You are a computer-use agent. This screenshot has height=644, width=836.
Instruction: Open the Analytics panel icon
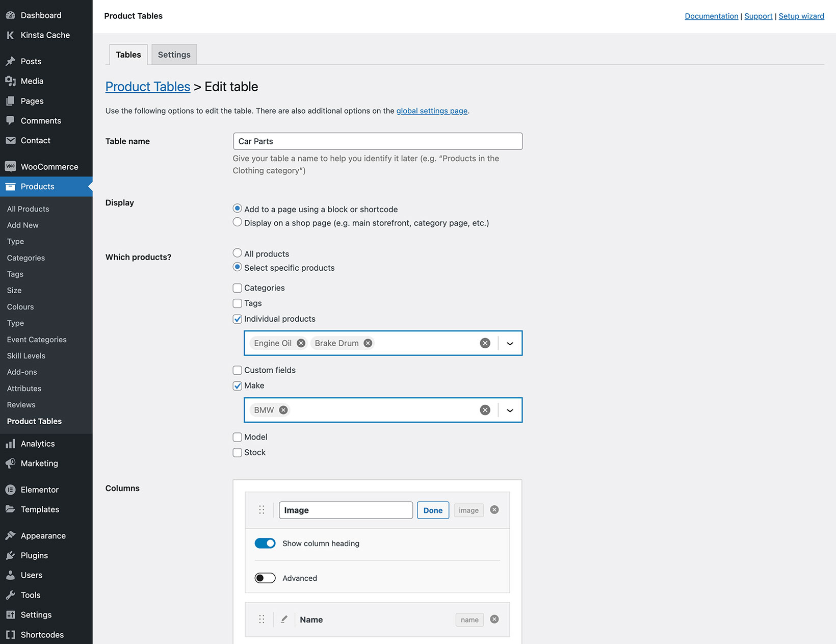[10, 443]
